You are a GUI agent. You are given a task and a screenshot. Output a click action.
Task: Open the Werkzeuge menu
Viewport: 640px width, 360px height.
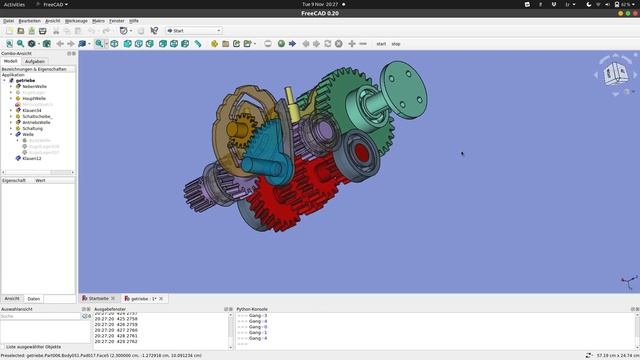click(x=76, y=21)
